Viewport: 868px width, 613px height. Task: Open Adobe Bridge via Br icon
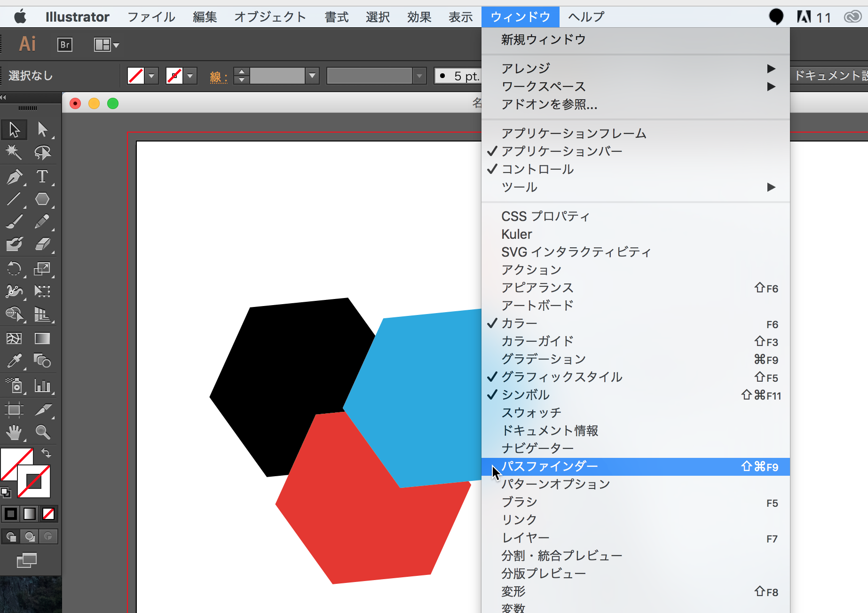(x=65, y=45)
